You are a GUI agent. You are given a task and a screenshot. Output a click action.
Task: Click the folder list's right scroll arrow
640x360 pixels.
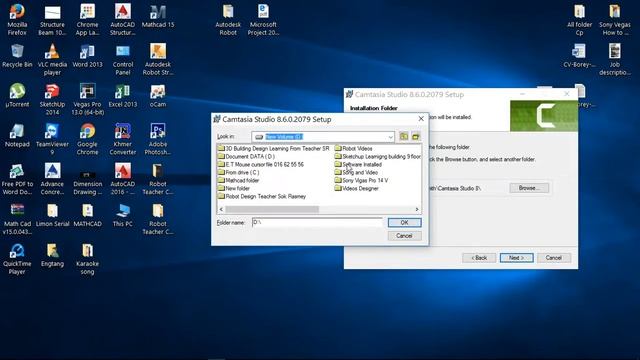(417, 209)
